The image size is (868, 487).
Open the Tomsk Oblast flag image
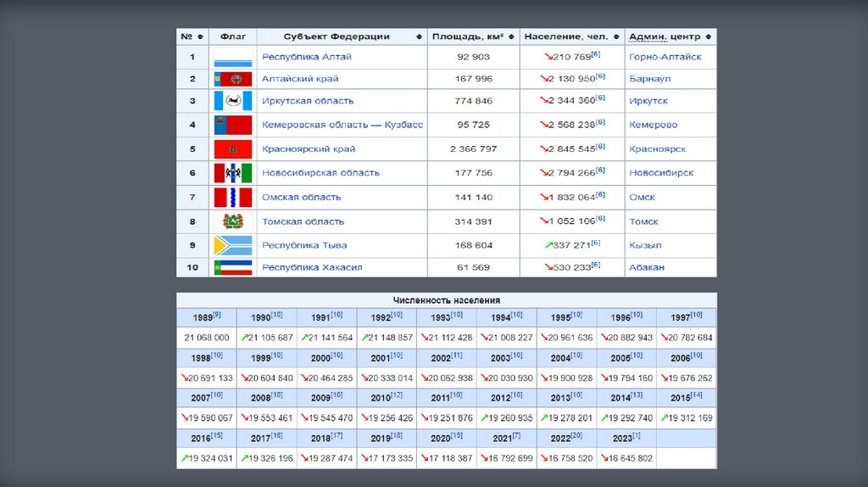tap(232, 221)
